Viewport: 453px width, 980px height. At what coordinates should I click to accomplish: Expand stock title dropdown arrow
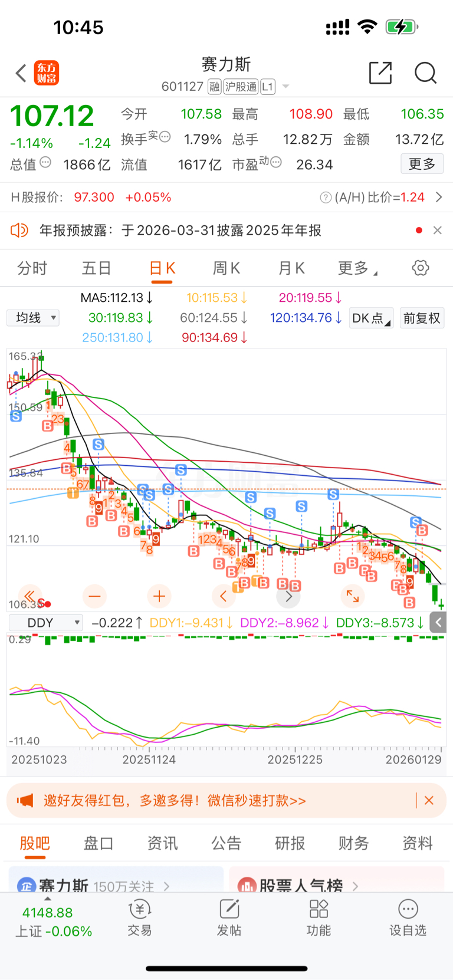pos(286,87)
